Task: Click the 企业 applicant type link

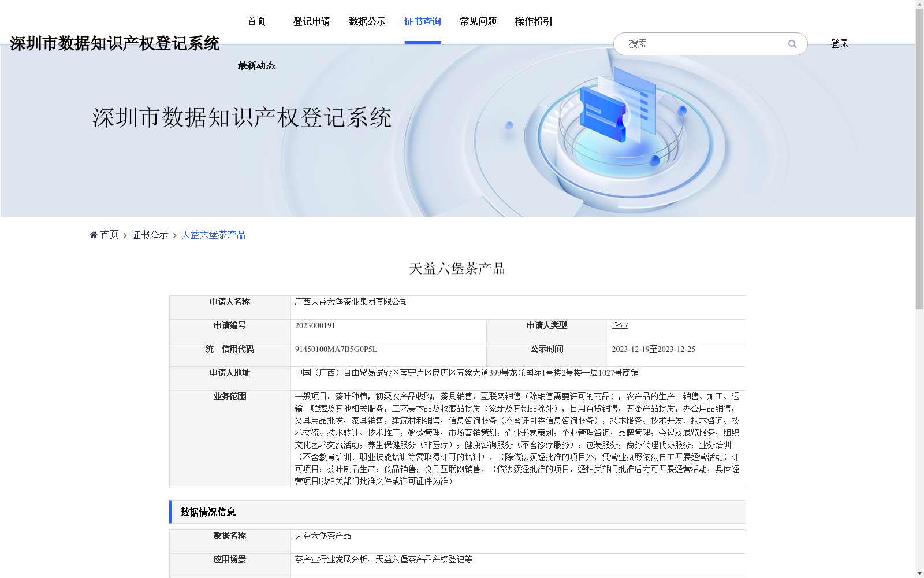Action: click(620, 325)
